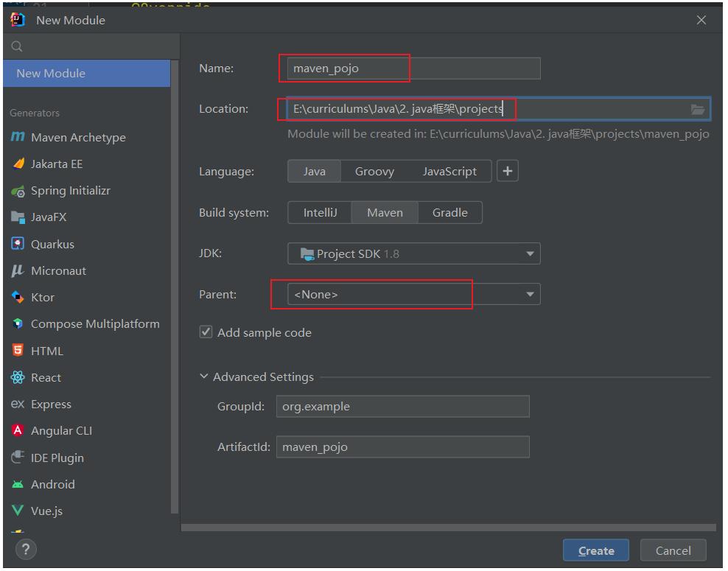Set language to Groovy
Viewport: 728px width, 571px height.
(374, 172)
